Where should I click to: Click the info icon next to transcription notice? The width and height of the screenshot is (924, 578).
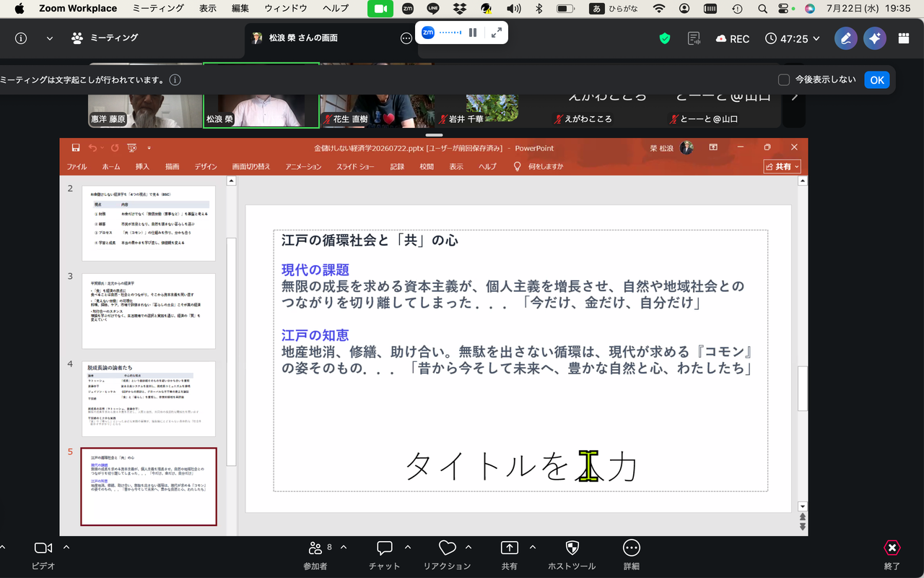[x=175, y=80]
